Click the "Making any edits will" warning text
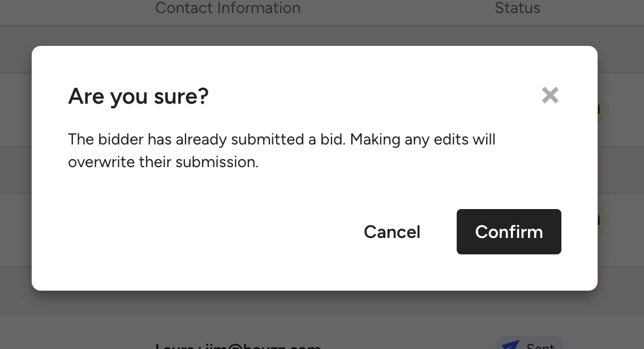This screenshot has width=644, height=349. click(423, 139)
